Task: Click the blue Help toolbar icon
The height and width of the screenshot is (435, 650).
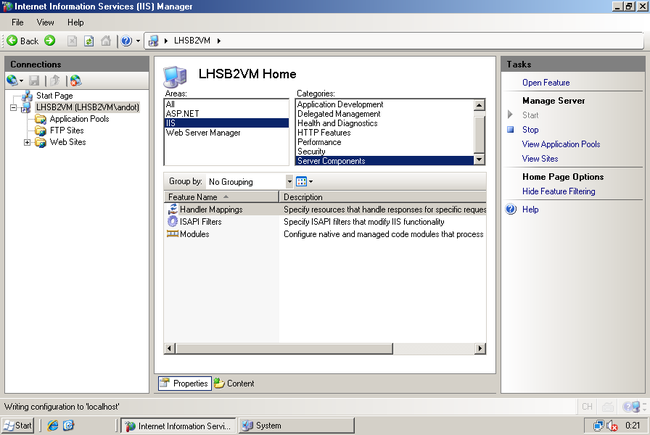Action: [x=126, y=41]
